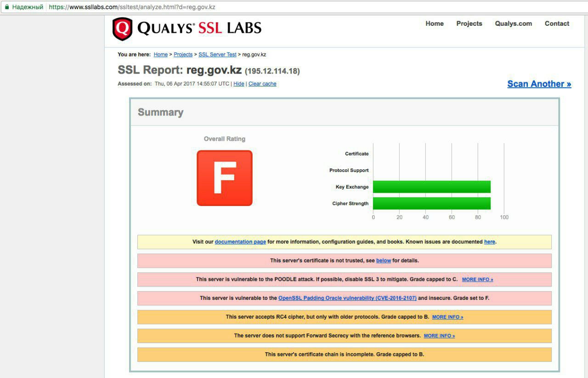Click the Summary section heading
Screen dimensions: 588x378
(160, 112)
